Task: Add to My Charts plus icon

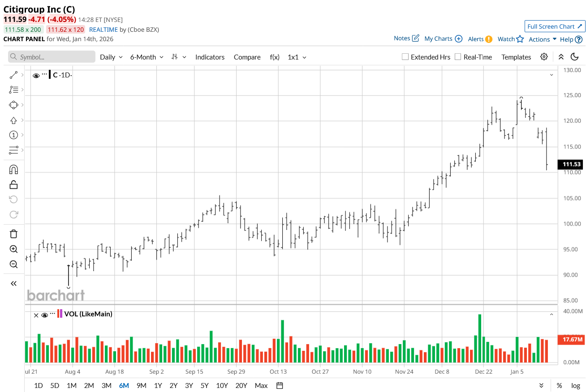Action: (458, 38)
